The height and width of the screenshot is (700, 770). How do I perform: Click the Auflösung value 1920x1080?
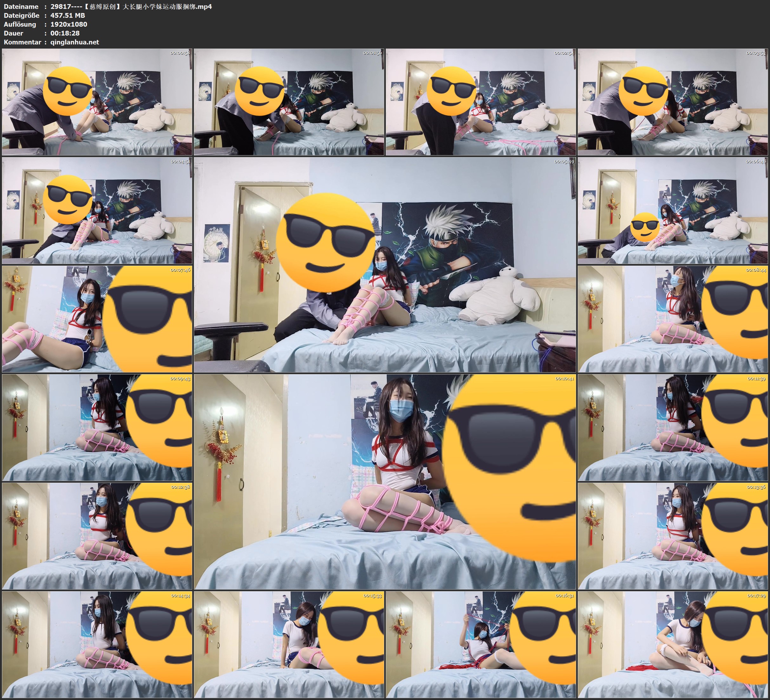coord(69,24)
